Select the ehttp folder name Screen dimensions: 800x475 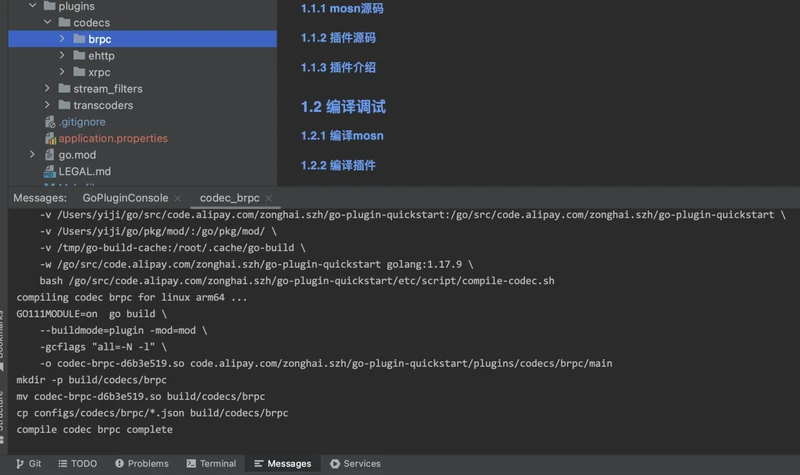[x=101, y=56]
